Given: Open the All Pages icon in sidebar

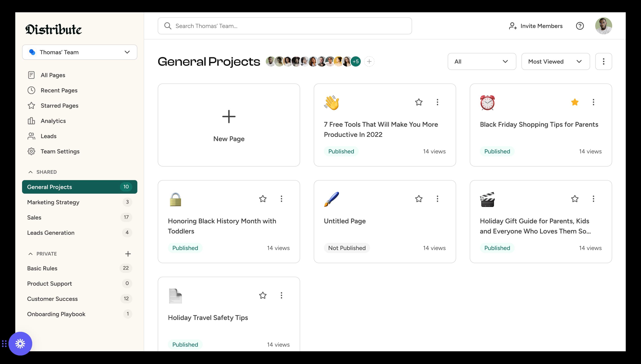Looking at the screenshot, I should (31, 75).
